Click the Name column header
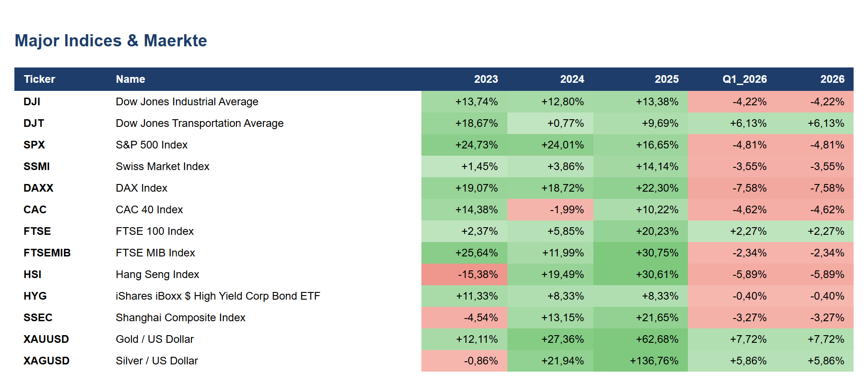 pos(130,79)
